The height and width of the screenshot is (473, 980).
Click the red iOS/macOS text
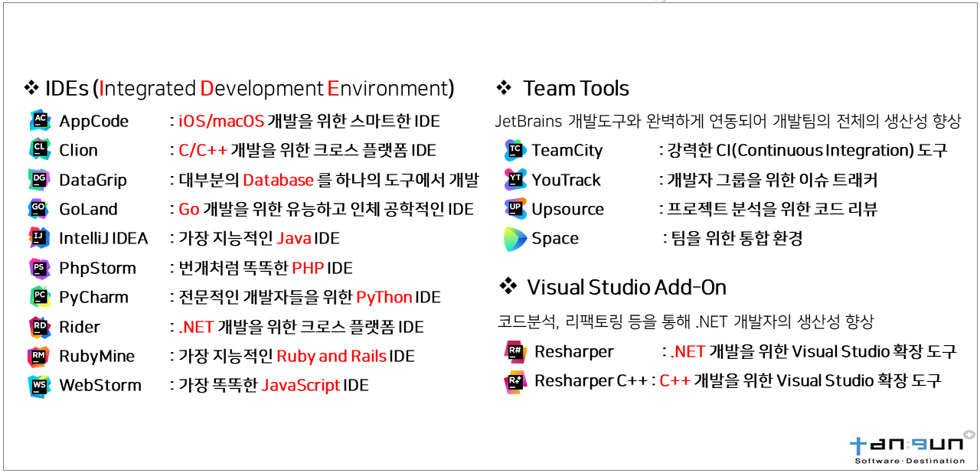click(x=221, y=121)
